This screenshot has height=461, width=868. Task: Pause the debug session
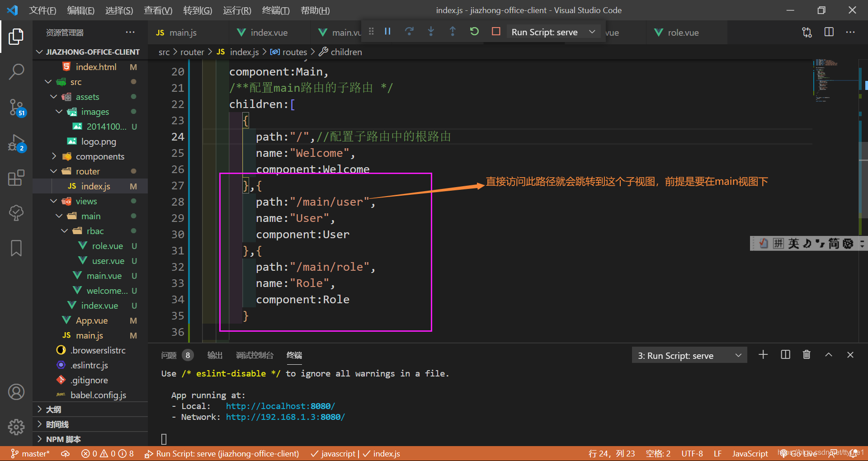(x=387, y=31)
